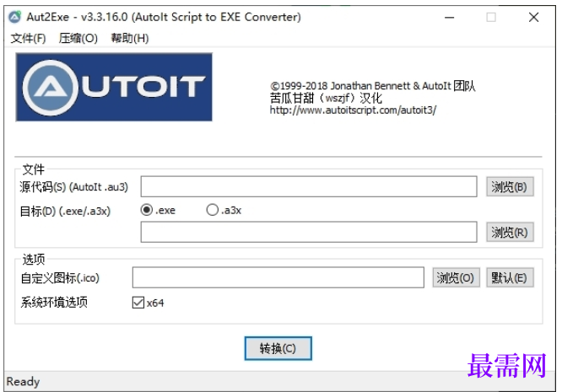Click the 源代码(S) (AutoIt .au3) label
This screenshot has height=392, width=562.
(x=73, y=187)
